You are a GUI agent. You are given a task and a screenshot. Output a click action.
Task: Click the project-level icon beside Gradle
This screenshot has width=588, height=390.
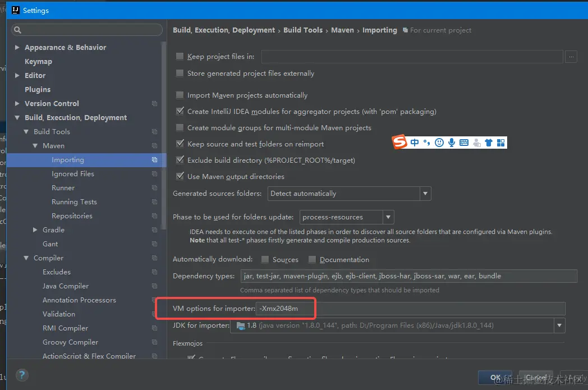pyautogui.click(x=154, y=230)
